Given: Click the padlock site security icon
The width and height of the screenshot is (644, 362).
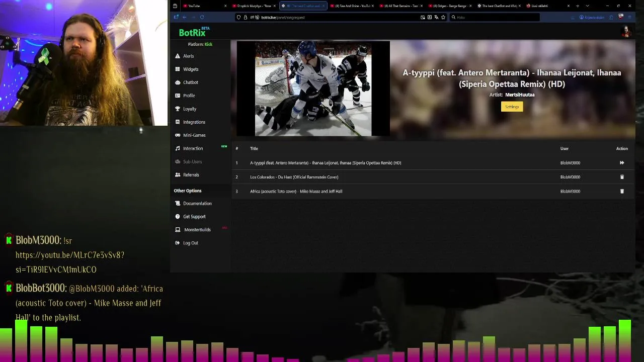Looking at the screenshot, I should click(245, 17).
